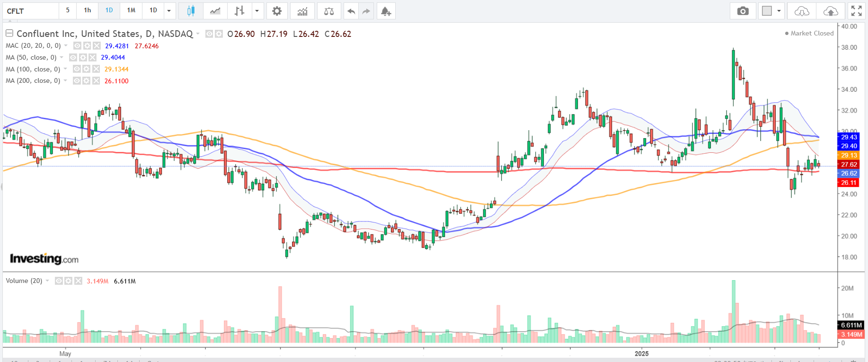Image resolution: width=868 pixels, height=362 pixels.
Task: Hide the MA (50, close, 0) line
Action: tap(73, 57)
